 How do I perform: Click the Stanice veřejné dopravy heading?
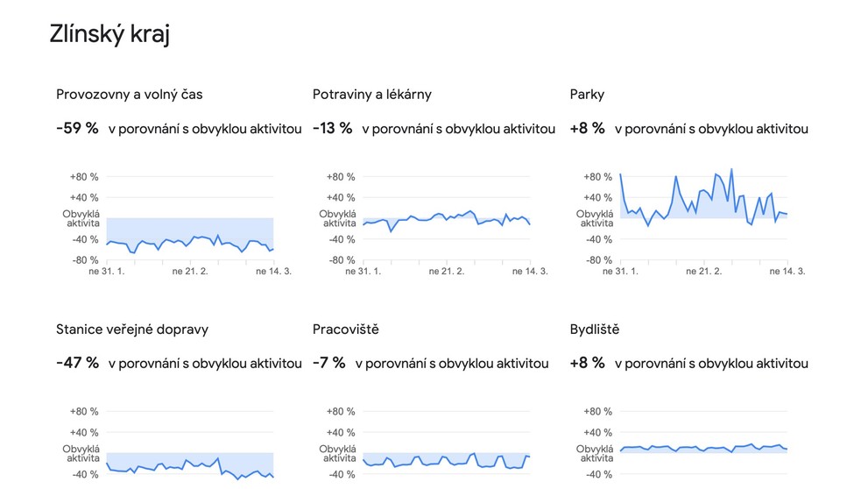point(131,330)
